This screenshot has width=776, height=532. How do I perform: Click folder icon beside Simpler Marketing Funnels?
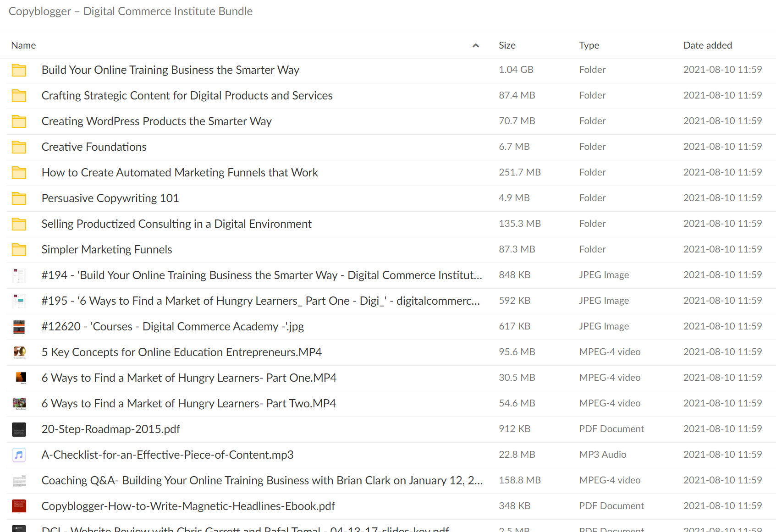click(x=19, y=250)
